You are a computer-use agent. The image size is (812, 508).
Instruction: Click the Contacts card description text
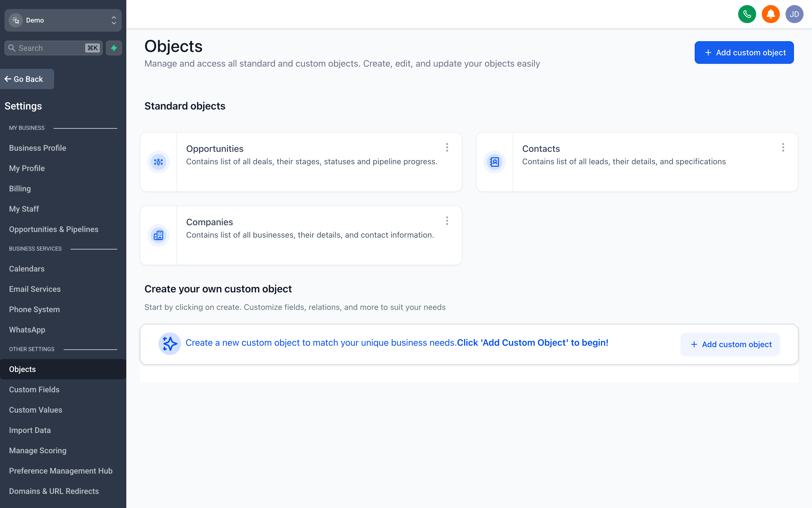(624, 162)
